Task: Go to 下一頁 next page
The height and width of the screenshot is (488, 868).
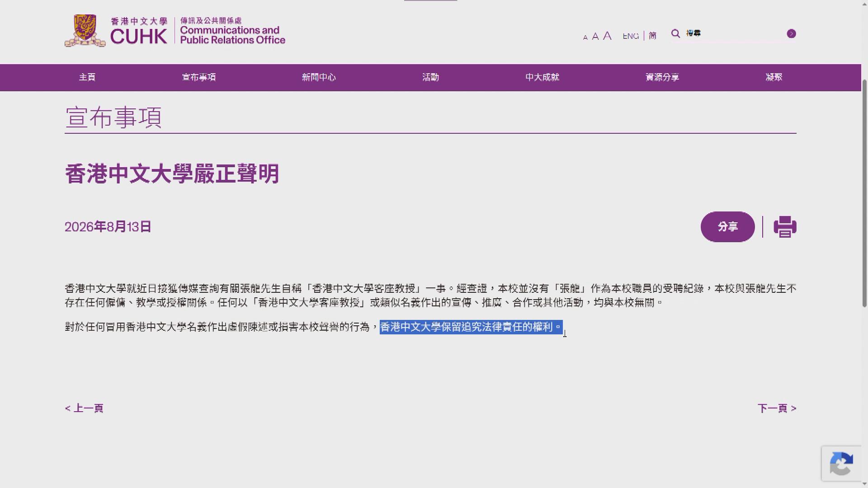Action: coord(777,408)
